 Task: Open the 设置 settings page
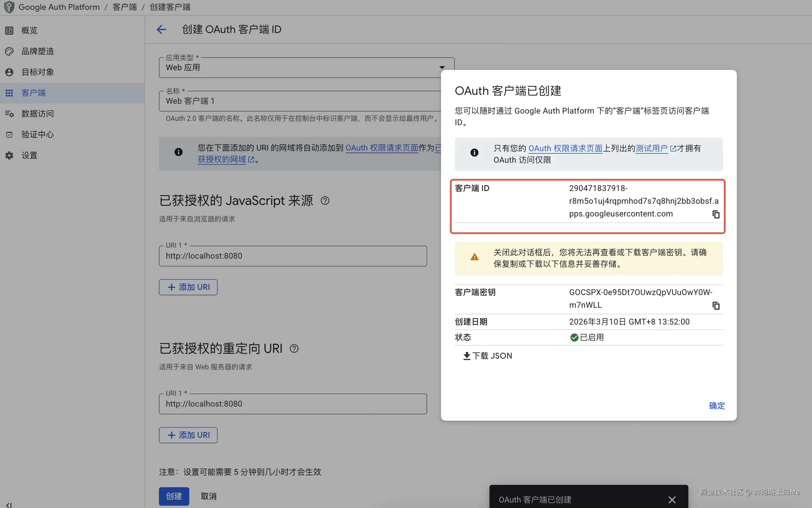coord(29,155)
